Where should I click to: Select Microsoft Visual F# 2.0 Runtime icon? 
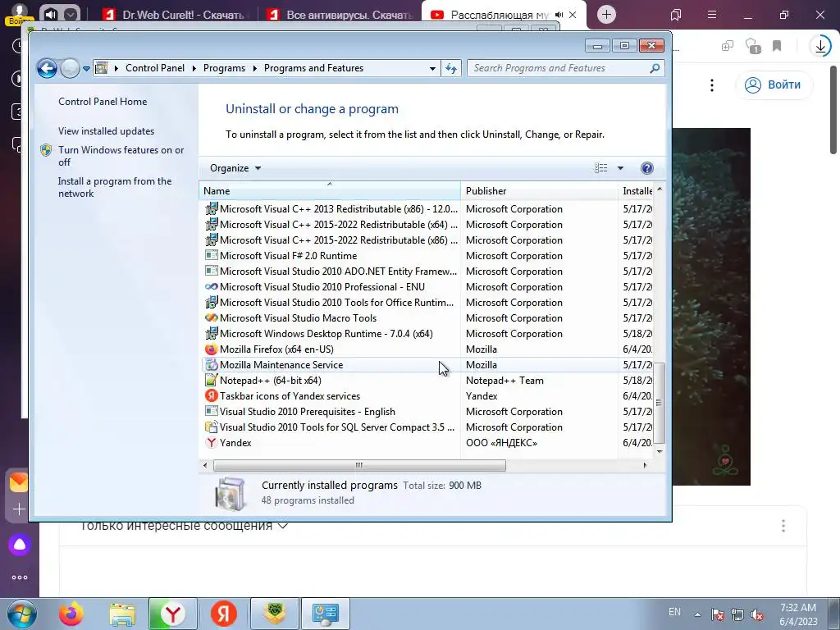pyautogui.click(x=212, y=256)
